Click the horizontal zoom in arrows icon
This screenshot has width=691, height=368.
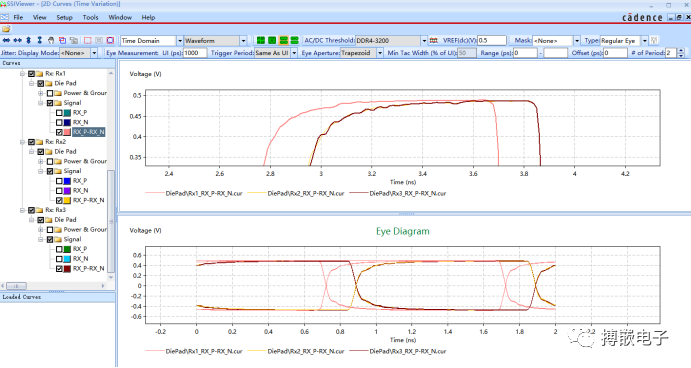click(x=6, y=41)
